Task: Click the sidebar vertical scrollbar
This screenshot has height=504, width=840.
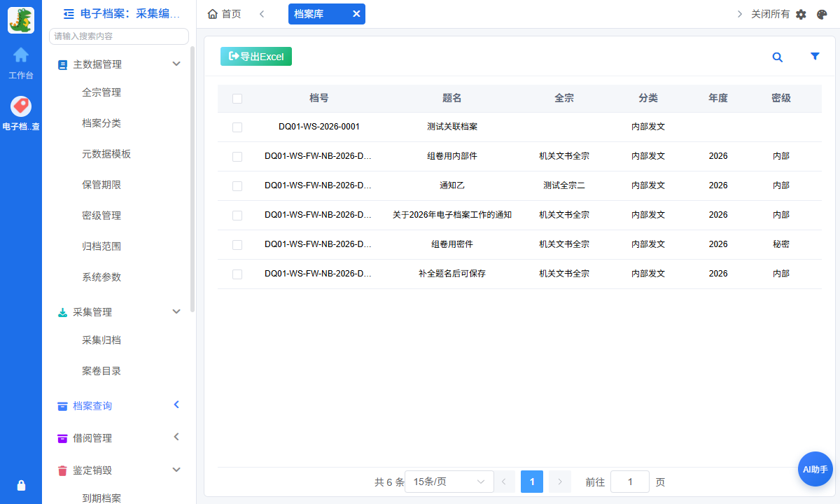Action: 192,179
